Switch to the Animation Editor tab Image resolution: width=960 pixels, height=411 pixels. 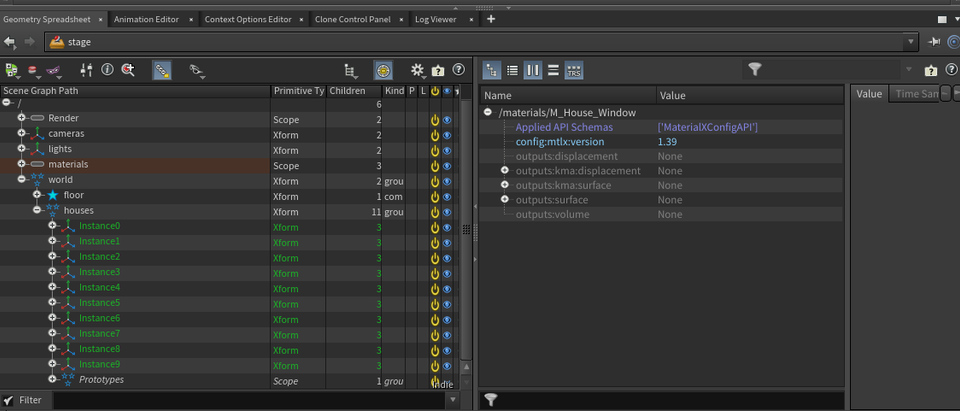point(147,19)
